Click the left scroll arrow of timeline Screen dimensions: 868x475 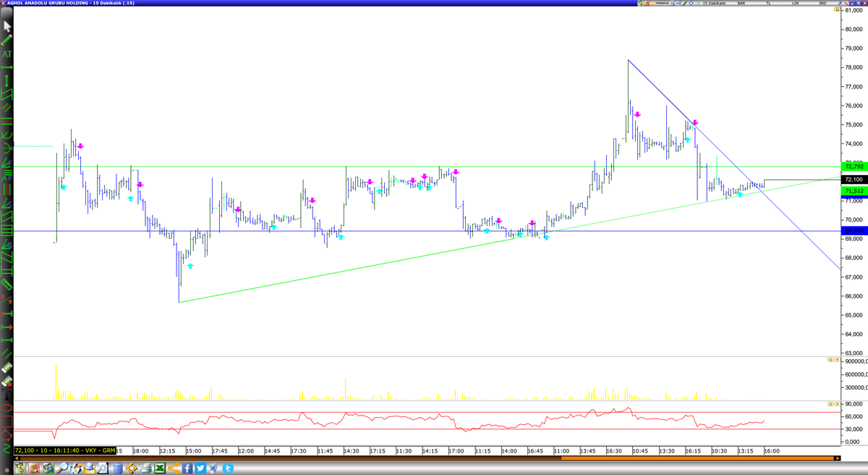point(17,458)
